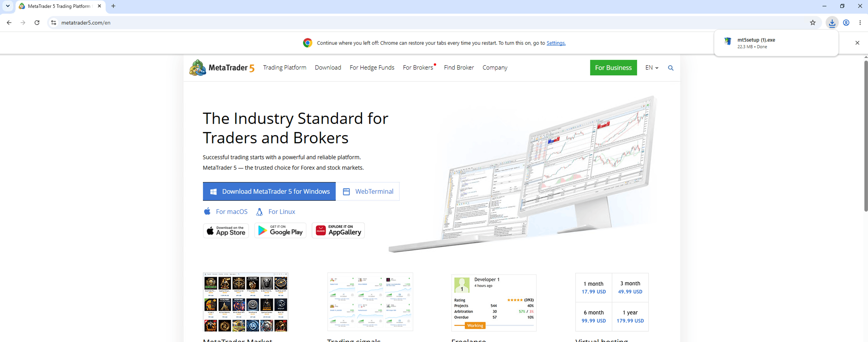Open the mt5setup (1).exe download item
The height and width of the screenshot is (342, 868).
tap(776, 43)
